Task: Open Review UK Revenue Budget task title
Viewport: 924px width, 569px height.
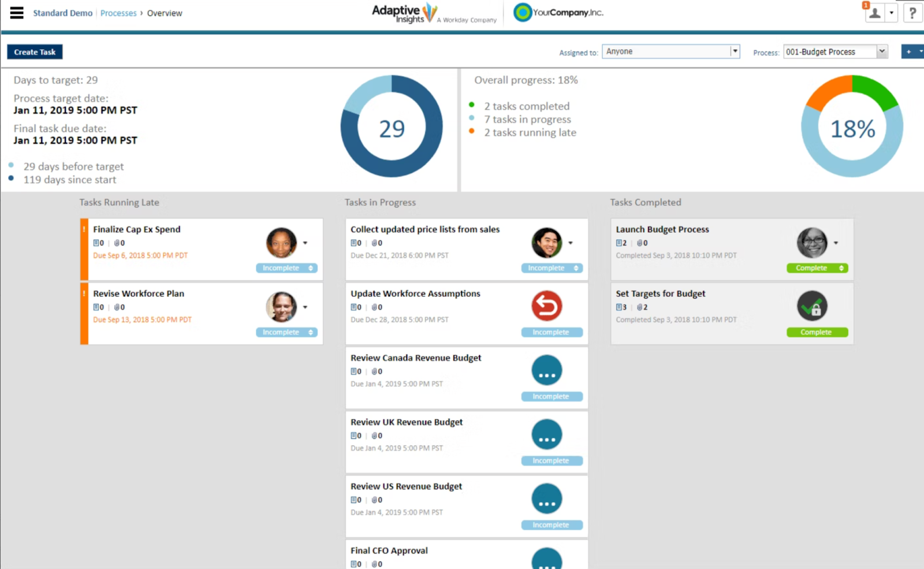Action: (x=407, y=422)
